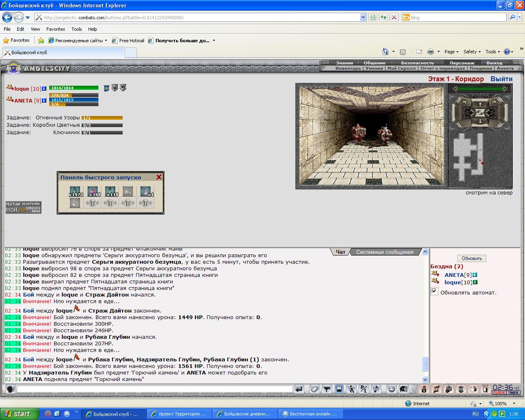Click the P/L translit icon
The height and width of the screenshot is (420, 525).
point(363,389)
